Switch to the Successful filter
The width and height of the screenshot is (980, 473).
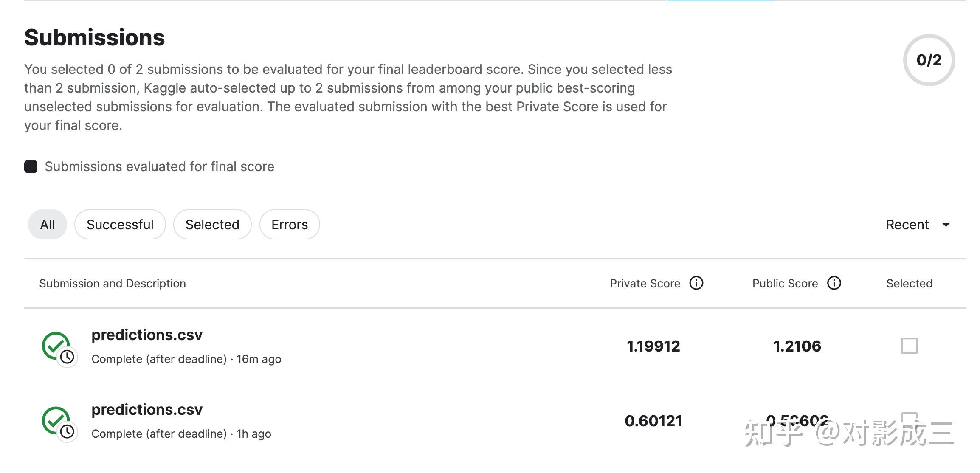click(x=120, y=225)
